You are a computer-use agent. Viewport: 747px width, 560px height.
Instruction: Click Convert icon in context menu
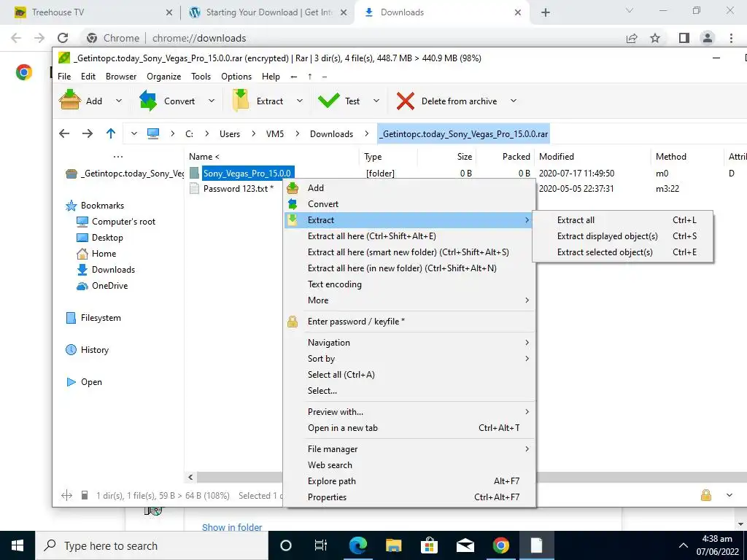click(x=293, y=204)
